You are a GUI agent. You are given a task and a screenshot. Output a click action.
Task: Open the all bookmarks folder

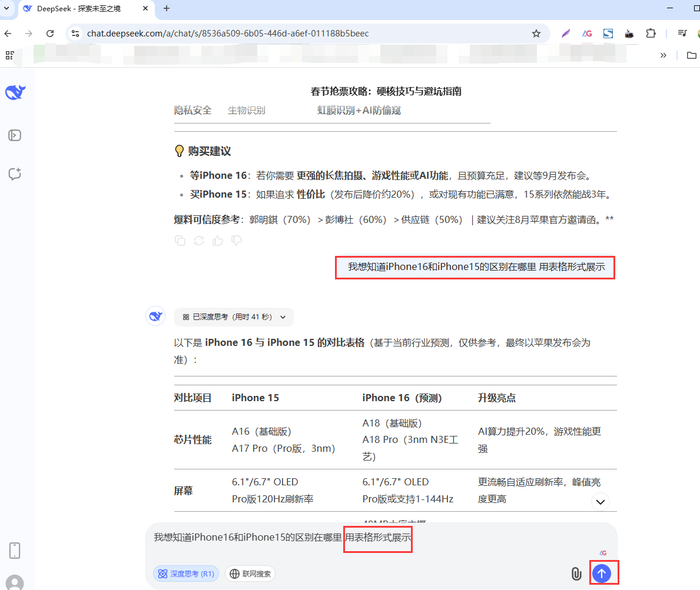tap(692, 55)
